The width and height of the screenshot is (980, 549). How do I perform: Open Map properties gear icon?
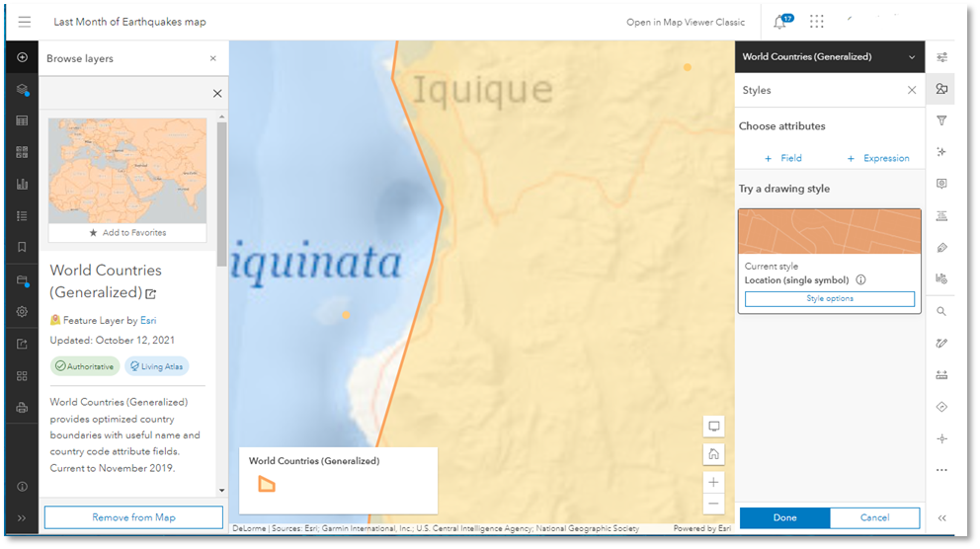[22, 312]
